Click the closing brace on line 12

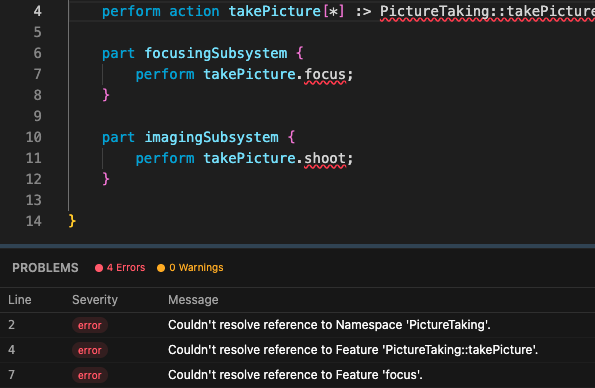[106, 179]
